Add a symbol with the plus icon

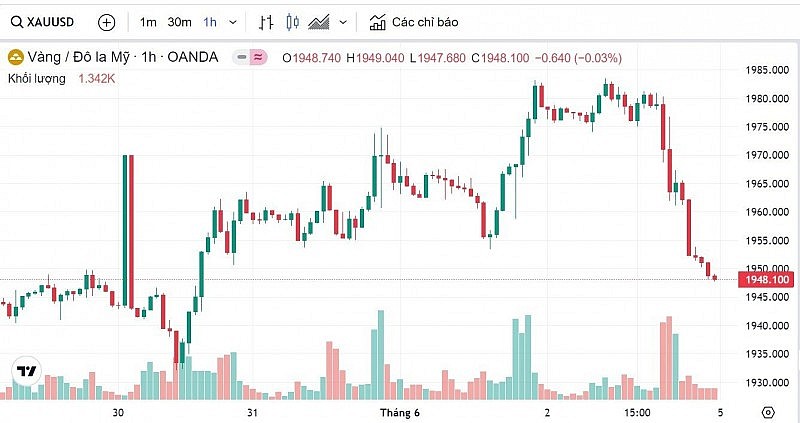[107, 22]
